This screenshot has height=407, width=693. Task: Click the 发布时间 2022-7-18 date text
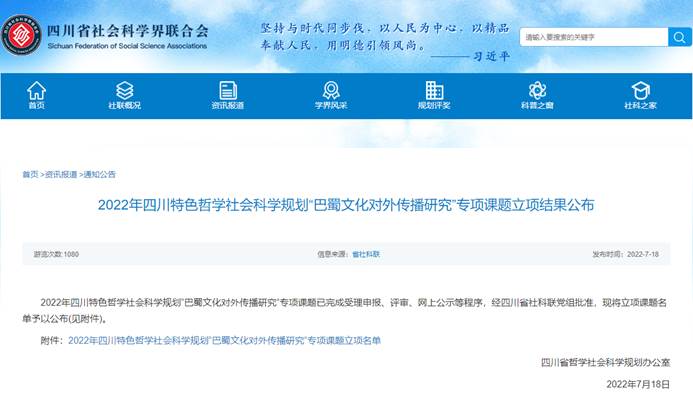pyautogui.click(x=626, y=255)
